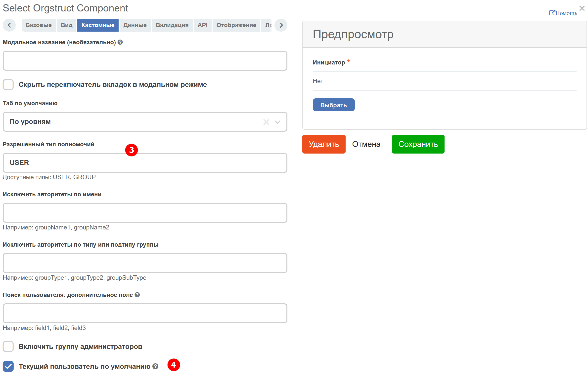
Task: Open the 'По уровням' combo box
Action: click(145, 122)
